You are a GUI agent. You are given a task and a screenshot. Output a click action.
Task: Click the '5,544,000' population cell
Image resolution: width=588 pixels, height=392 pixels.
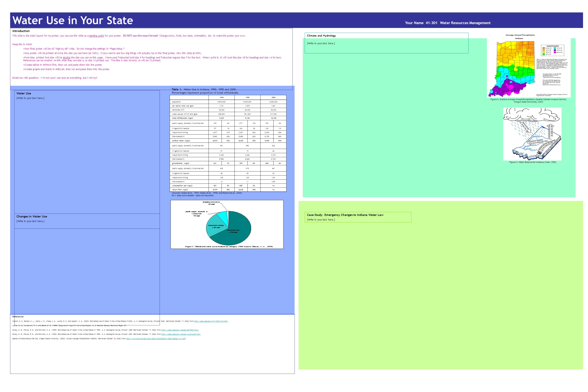click(222, 102)
